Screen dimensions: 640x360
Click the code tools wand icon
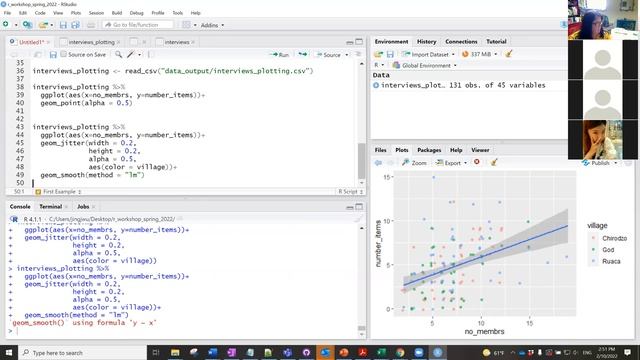point(131,54)
